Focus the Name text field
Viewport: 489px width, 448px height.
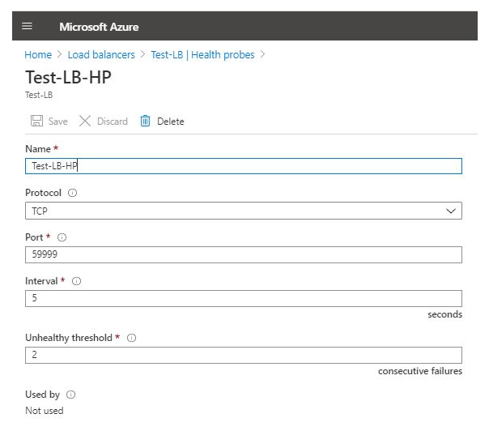(243, 166)
